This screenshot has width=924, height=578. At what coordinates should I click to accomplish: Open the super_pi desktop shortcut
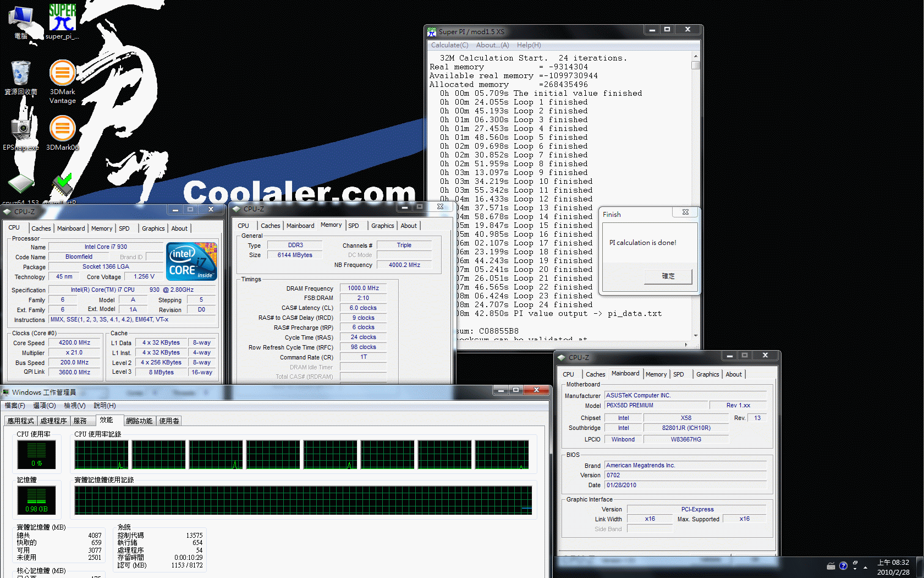point(62,22)
